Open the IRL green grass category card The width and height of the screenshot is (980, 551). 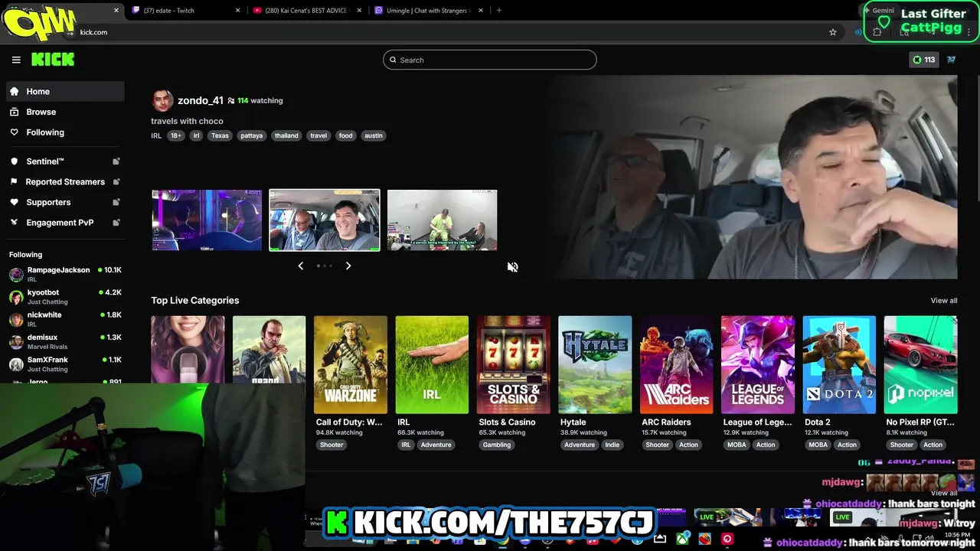[432, 364]
